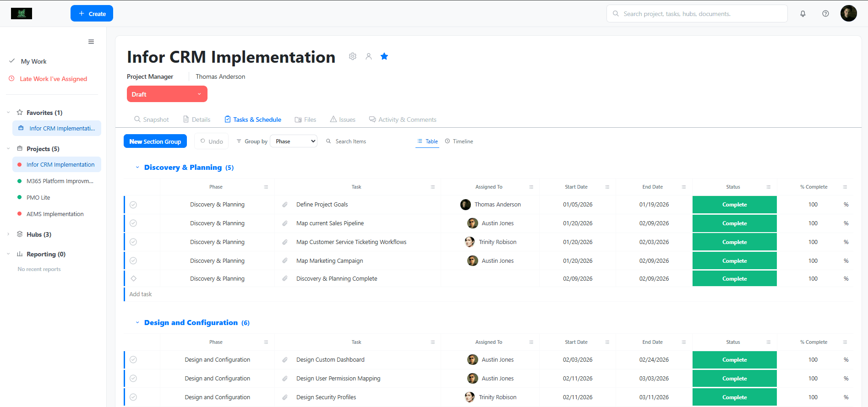The width and height of the screenshot is (868, 407).
Task: Toggle completion check for Design Custom Dashboard
Action: 133,360
